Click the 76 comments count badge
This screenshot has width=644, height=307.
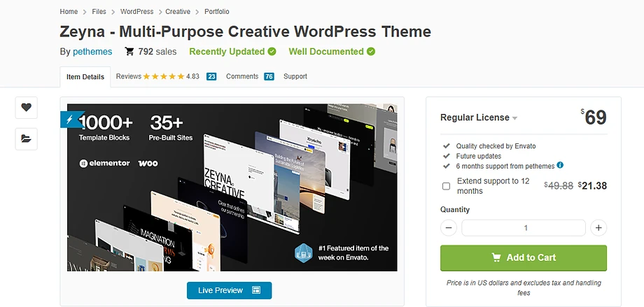point(269,76)
